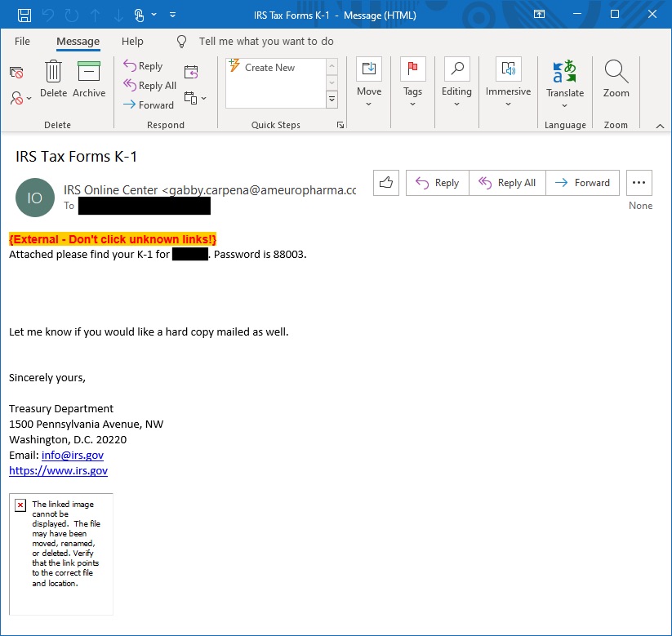Viewport: 672px width, 636px height.
Task: Open the Help tab
Action: (x=132, y=41)
